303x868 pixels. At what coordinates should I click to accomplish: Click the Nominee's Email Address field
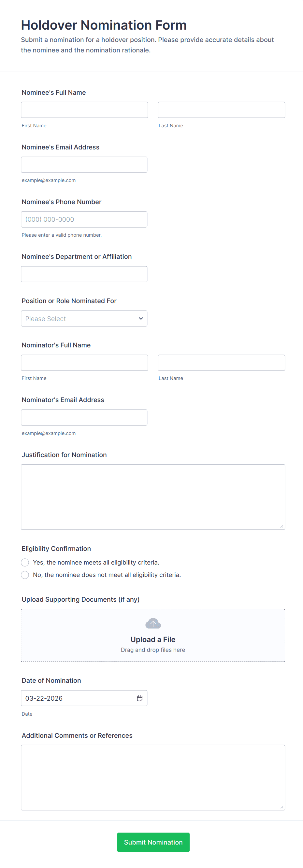point(84,164)
